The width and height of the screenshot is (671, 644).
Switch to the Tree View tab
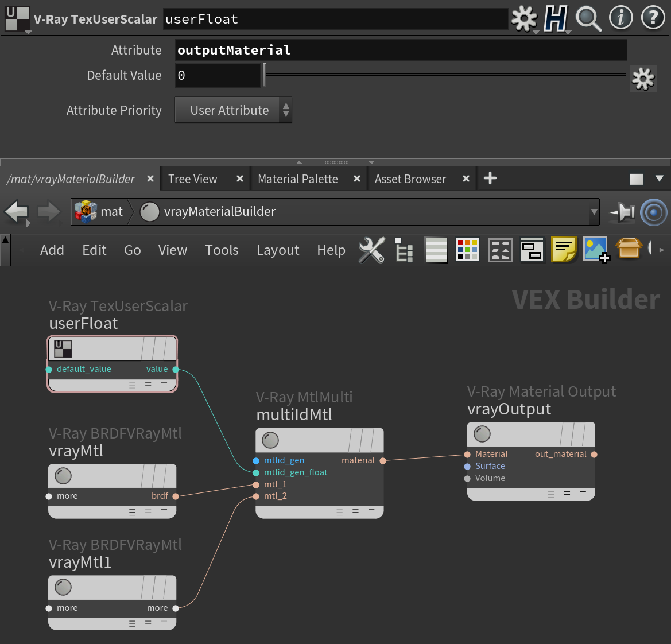point(193,179)
